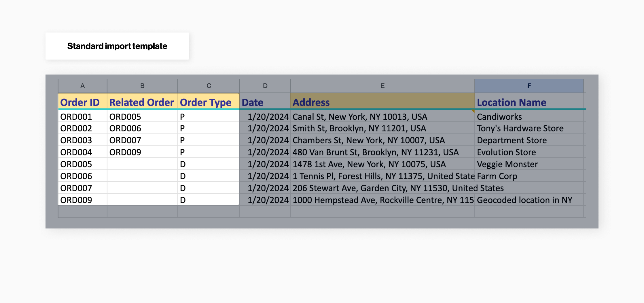644x303 pixels.
Task: Click the Standard import template label
Action: click(117, 46)
